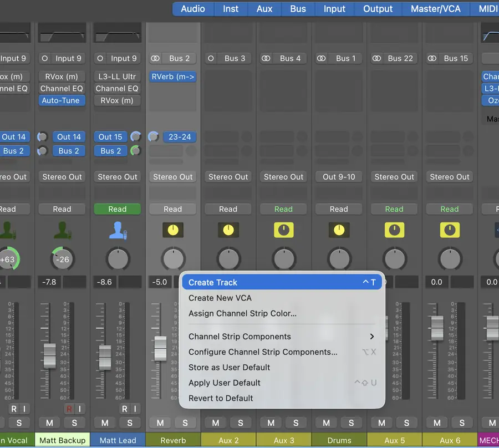Image resolution: width=499 pixels, height=448 pixels.
Task: Click the Out 15 send level knob
Action: point(136,137)
